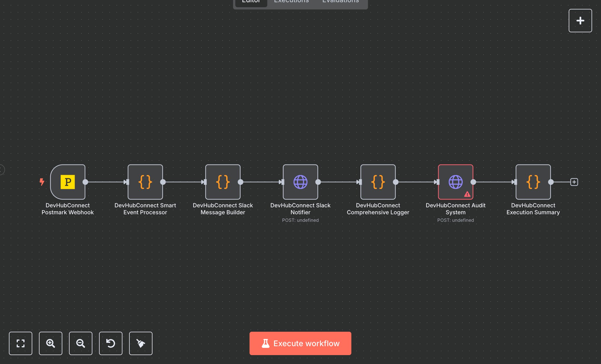Open the DevHubConnect Slack Notifier HTTP node

coord(300,182)
